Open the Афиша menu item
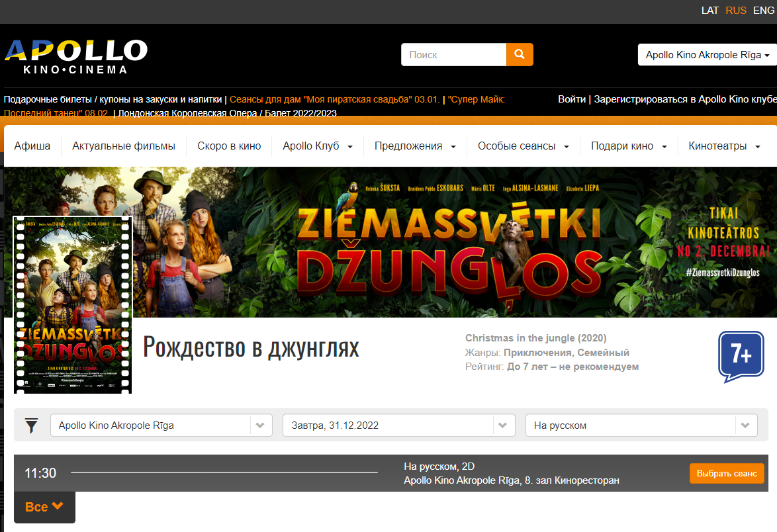Screen dimensions: 777x532 32,146
